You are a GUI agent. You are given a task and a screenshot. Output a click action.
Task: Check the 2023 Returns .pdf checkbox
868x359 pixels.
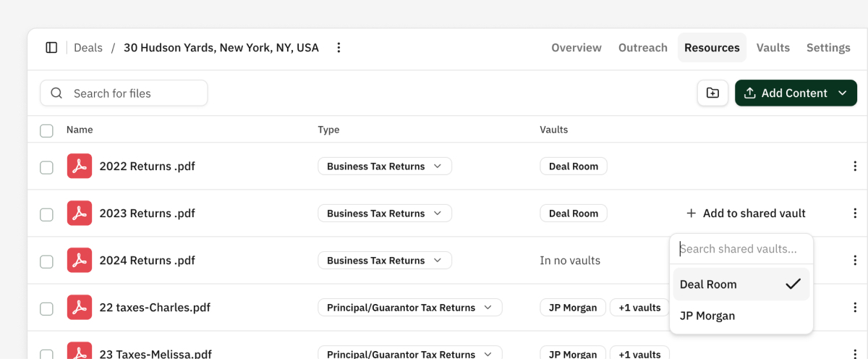[46, 214]
